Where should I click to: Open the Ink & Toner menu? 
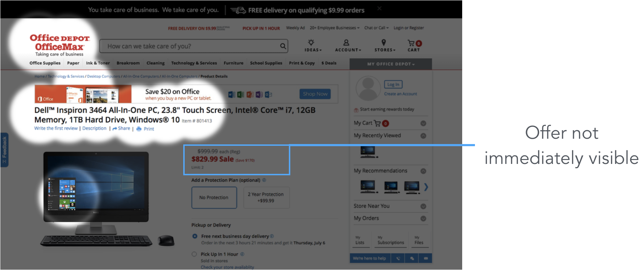tap(98, 63)
